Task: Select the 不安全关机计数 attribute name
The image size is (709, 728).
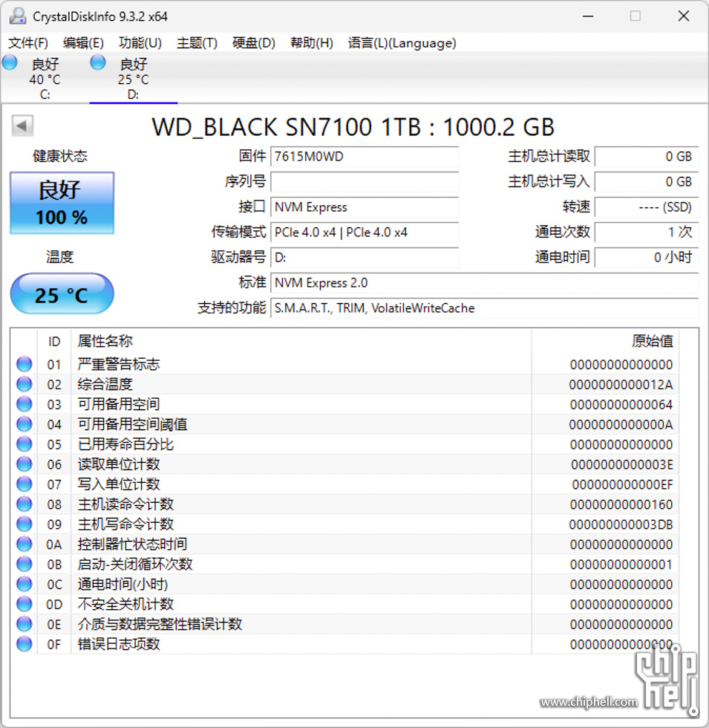Action: pyautogui.click(x=125, y=603)
